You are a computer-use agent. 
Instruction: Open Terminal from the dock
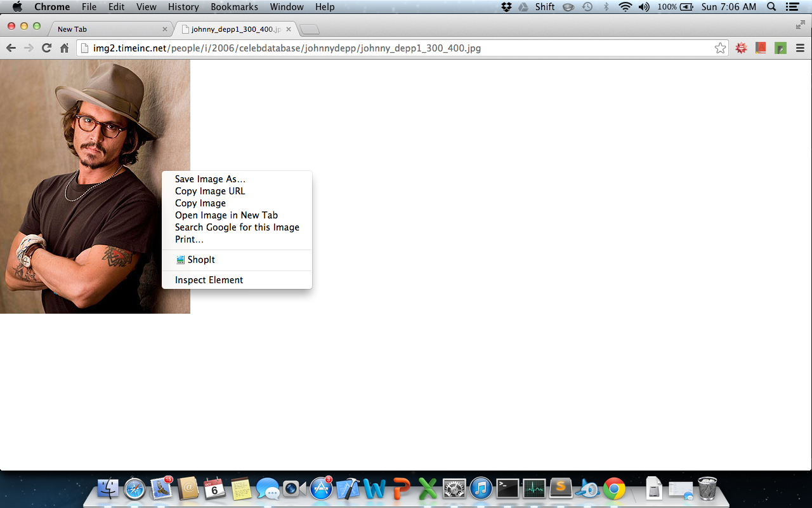(x=507, y=489)
